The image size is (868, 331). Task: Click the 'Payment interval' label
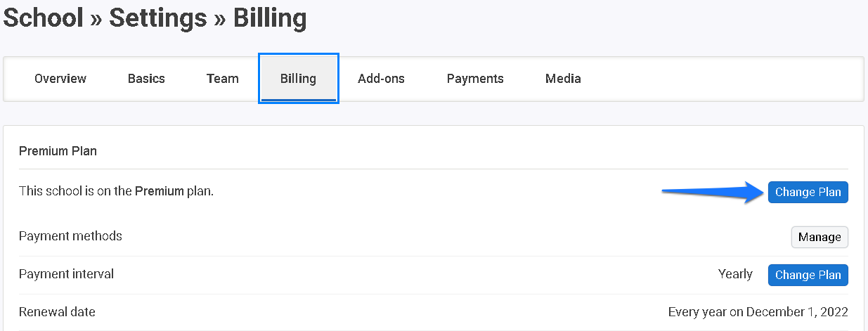click(x=66, y=274)
